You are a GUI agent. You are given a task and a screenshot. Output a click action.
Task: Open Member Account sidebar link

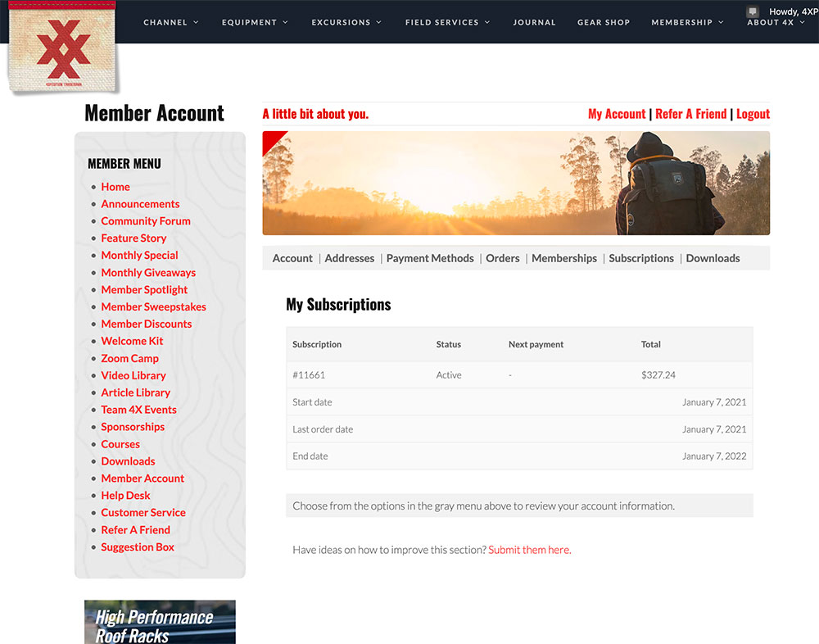pos(143,478)
